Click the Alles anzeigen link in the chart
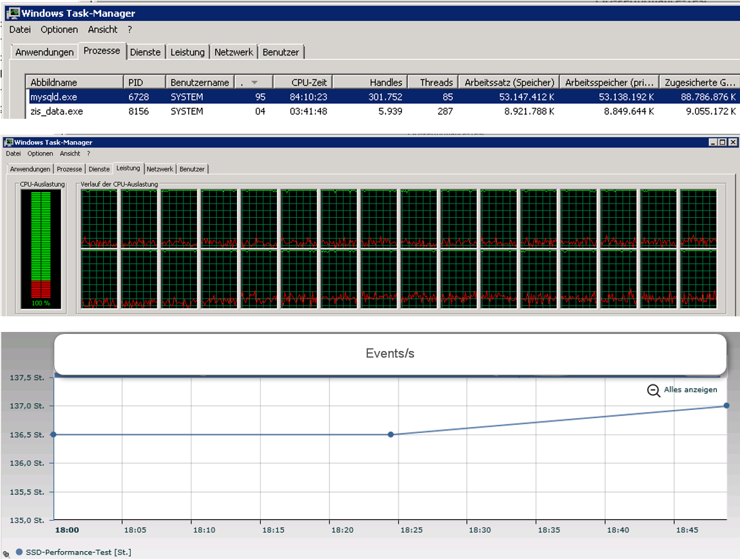The width and height of the screenshot is (740, 560). tap(690, 390)
